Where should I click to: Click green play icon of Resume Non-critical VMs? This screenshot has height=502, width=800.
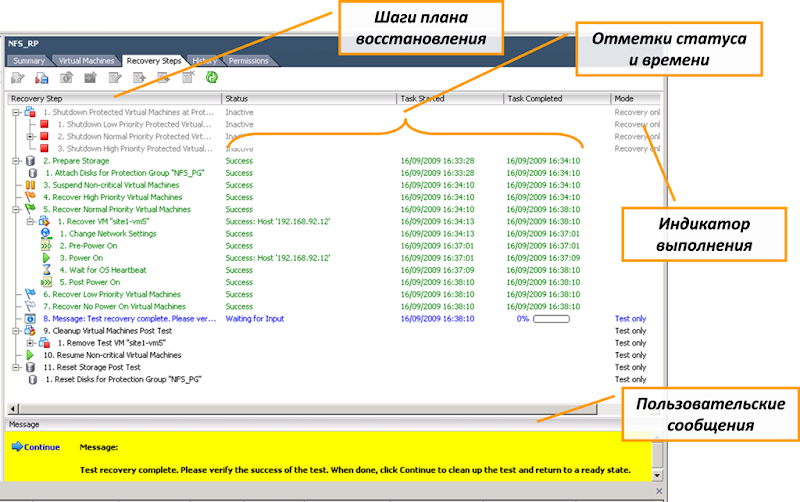30,355
